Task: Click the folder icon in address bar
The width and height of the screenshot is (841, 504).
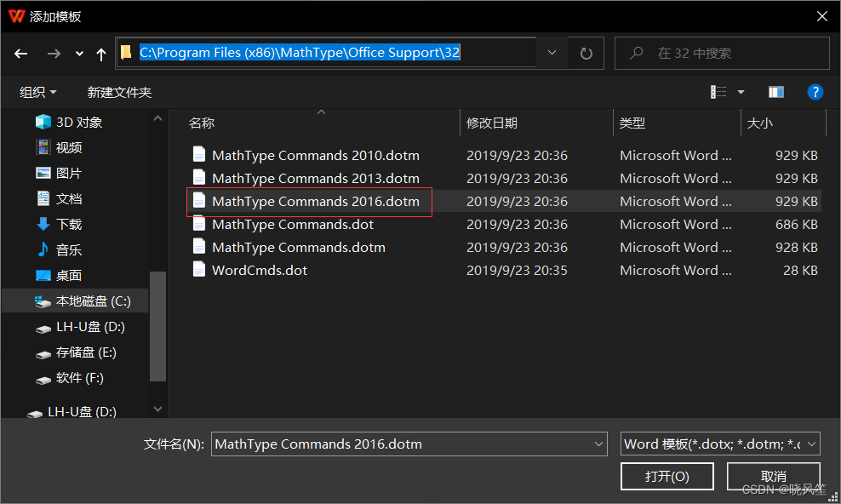Action: [127, 53]
